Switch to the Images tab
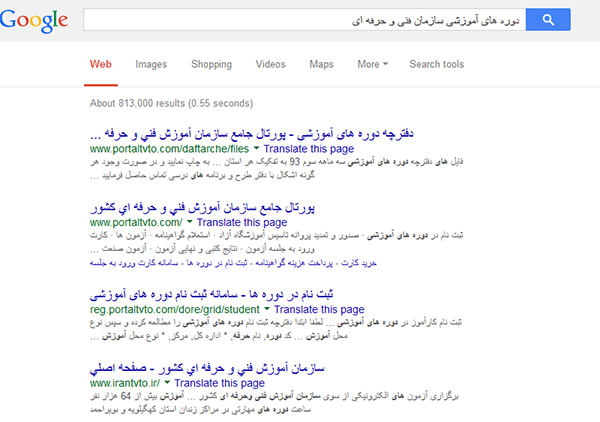Image resolution: width=600 pixels, height=422 pixels. (151, 64)
